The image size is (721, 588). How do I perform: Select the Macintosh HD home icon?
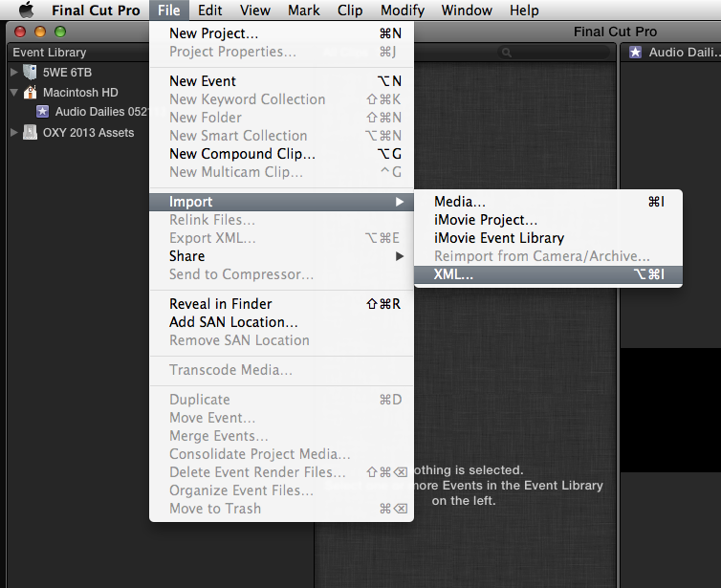coord(30,93)
